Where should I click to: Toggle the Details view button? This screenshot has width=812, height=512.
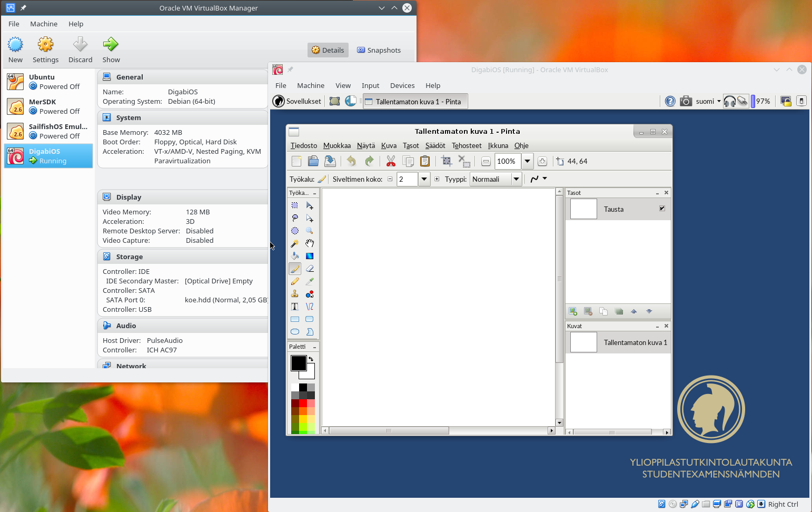coord(328,50)
